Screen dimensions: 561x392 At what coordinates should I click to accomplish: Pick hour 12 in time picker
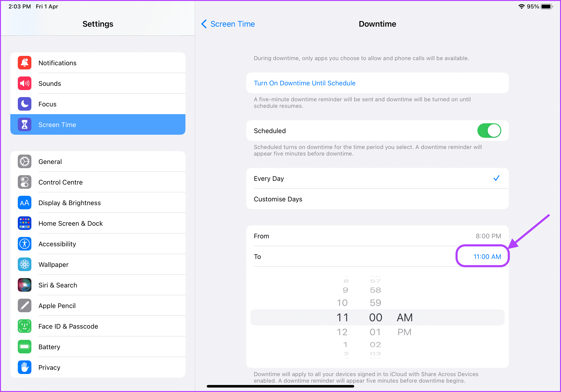pos(342,332)
